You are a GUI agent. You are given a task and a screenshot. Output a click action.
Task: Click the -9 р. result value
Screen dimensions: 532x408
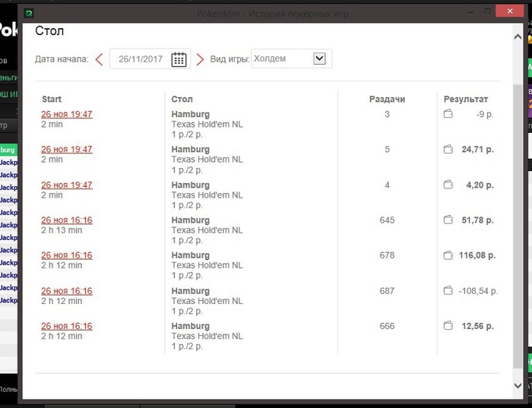coord(485,114)
